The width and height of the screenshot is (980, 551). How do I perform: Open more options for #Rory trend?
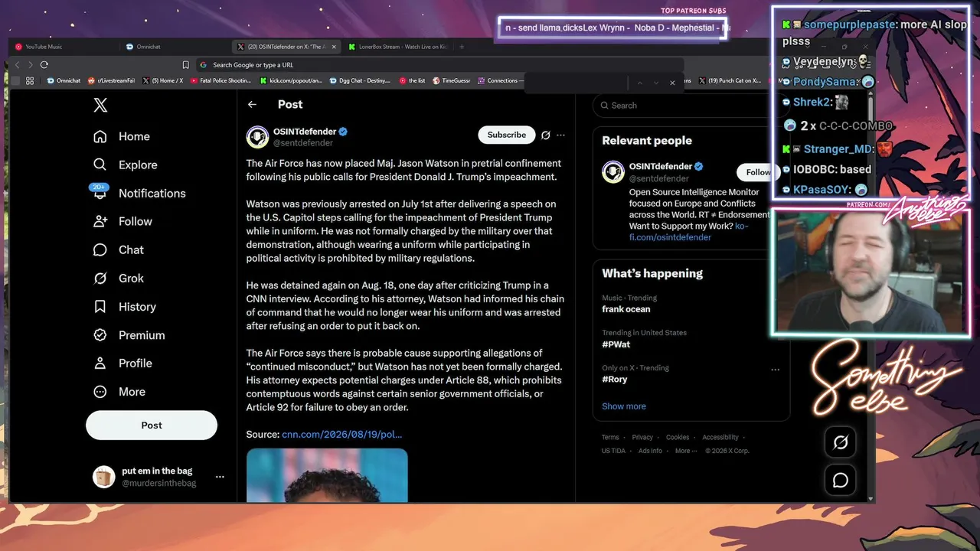tap(775, 369)
